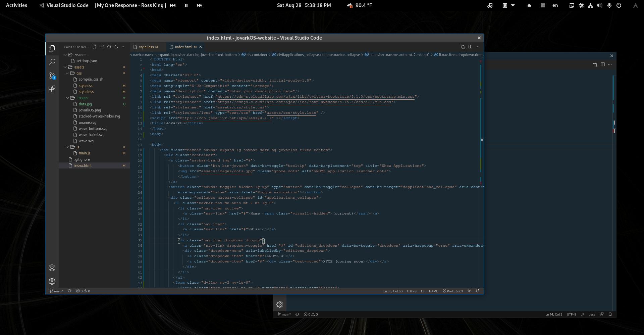The width and height of the screenshot is (644, 335).
Task: Open Changes icon in the back VS Code window
Action: (595, 64)
